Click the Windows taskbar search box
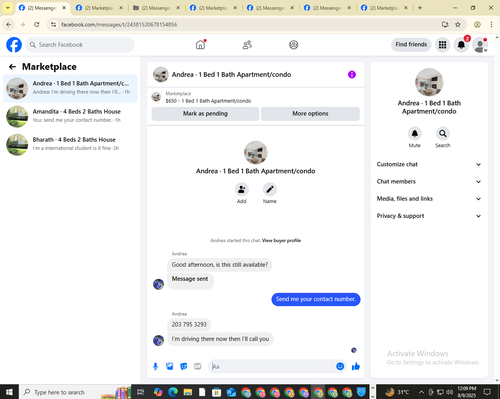Viewport: 500px width, 399px height. coord(75,392)
